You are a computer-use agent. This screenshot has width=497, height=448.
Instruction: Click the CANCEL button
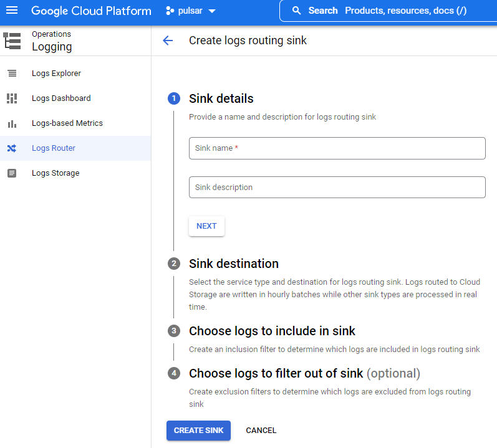261,431
